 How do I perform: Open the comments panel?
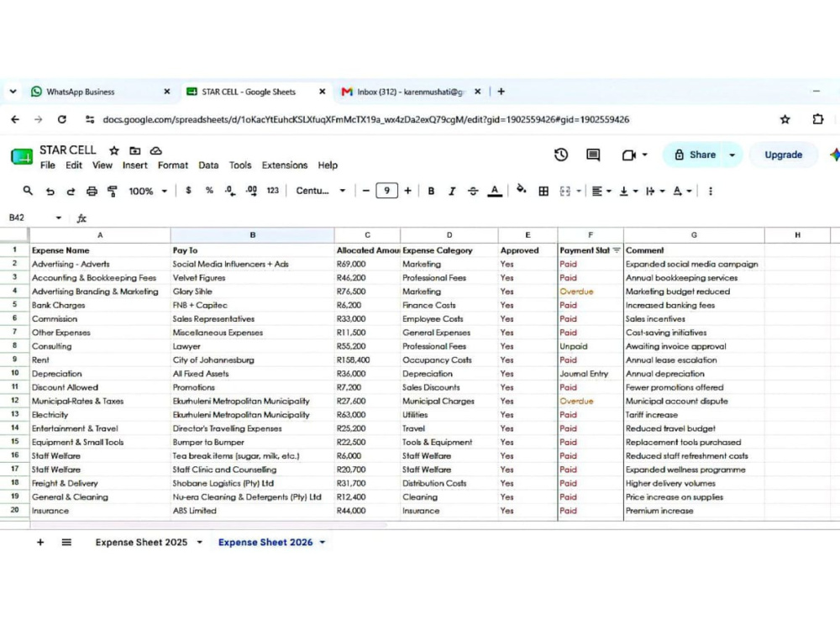(x=593, y=155)
